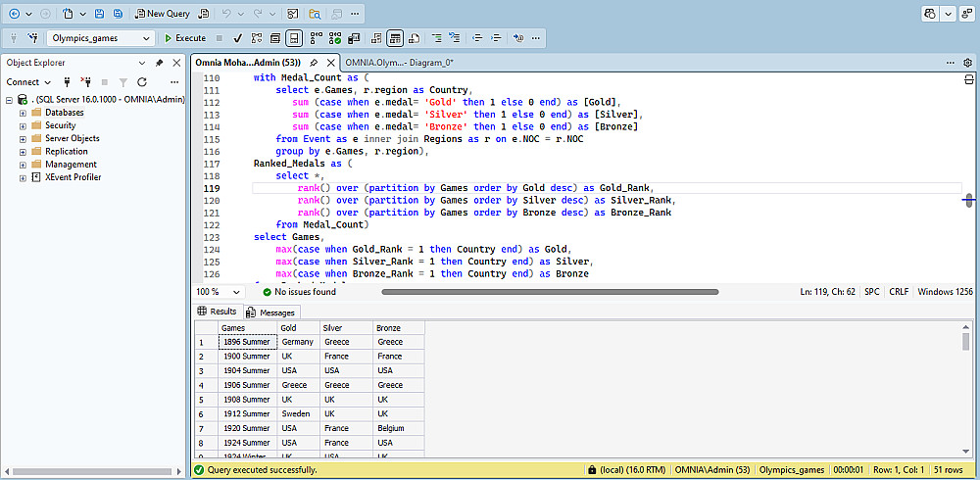Viewport: 980px width, 480px height.
Task: Refresh the Object Explorer tree
Action: point(142,82)
